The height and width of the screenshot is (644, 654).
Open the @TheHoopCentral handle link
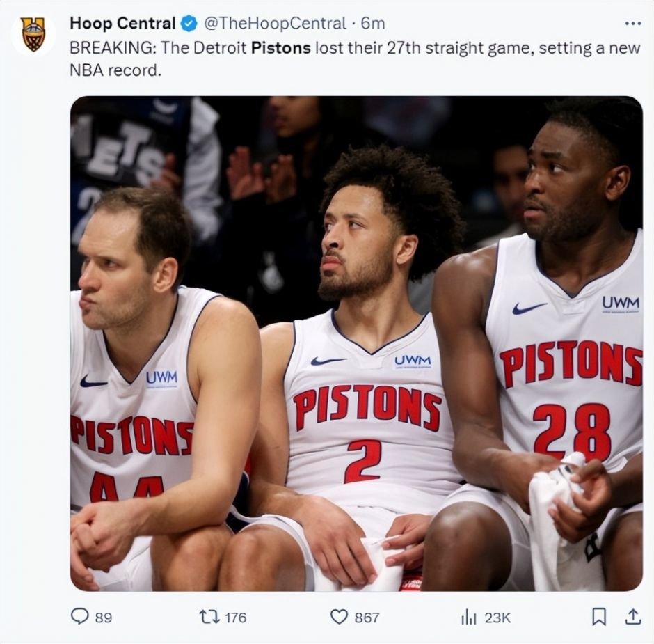click(x=275, y=24)
